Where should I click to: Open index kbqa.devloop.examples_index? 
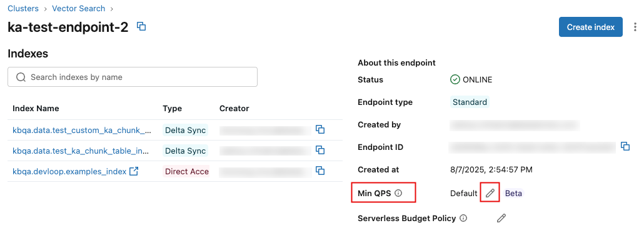(69, 171)
